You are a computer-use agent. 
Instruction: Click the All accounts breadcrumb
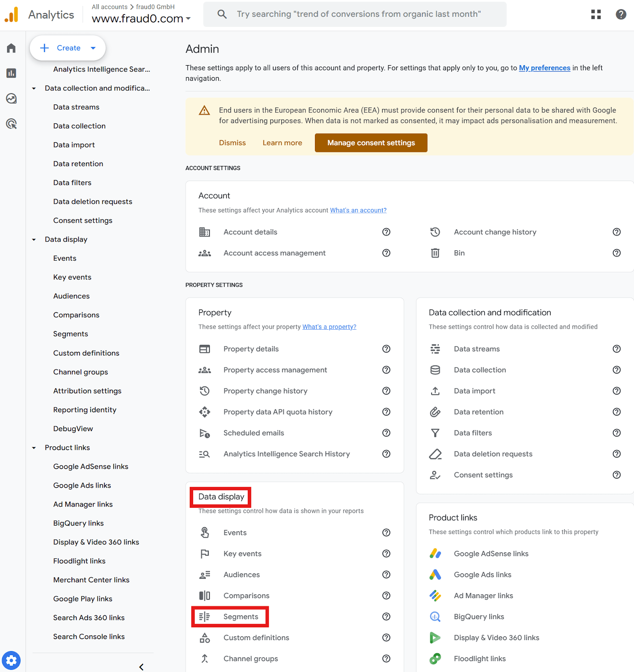pyautogui.click(x=110, y=7)
